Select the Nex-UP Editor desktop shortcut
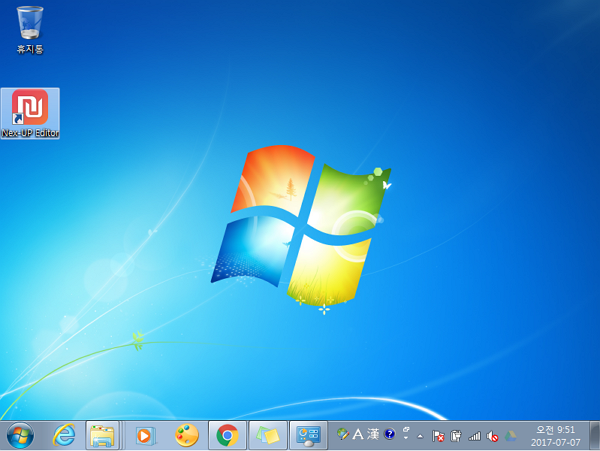The image size is (600, 451). [30, 113]
